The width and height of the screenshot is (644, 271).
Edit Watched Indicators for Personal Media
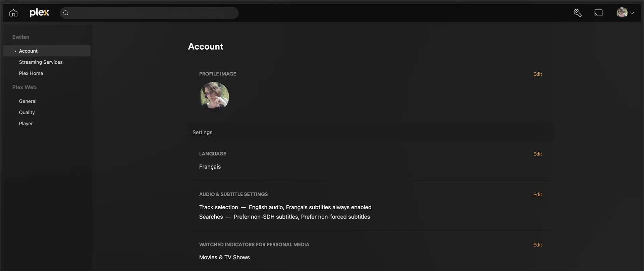[537, 245]
